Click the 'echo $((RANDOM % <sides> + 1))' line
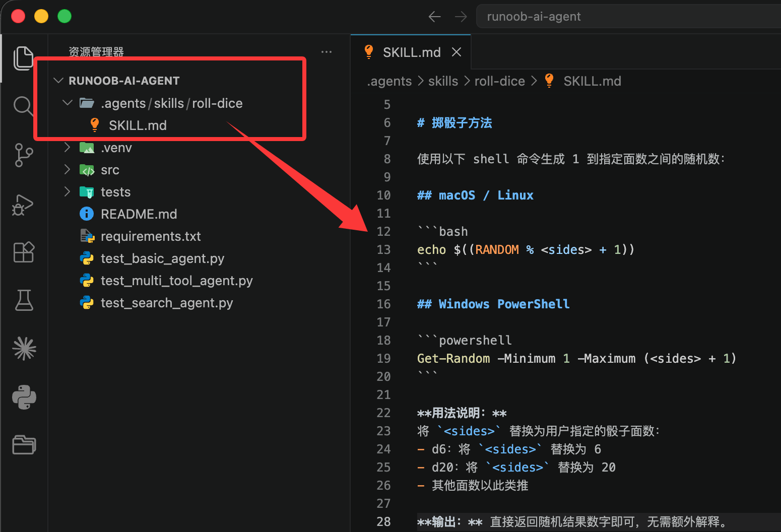The image size is (781, 532). (x=526, y=250)
